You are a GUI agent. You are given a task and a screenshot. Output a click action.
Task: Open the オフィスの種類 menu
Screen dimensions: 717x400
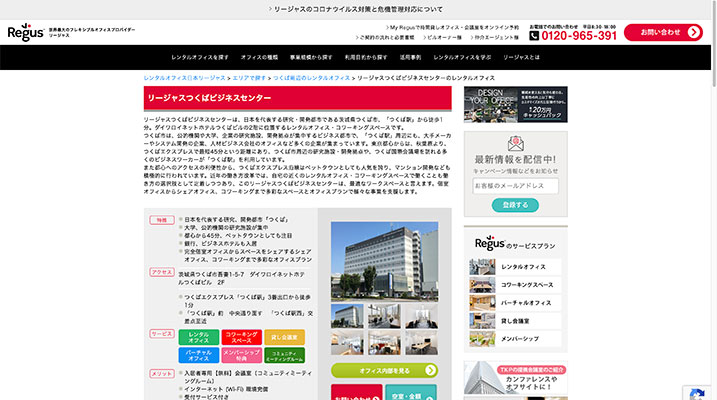coord(259,57)
